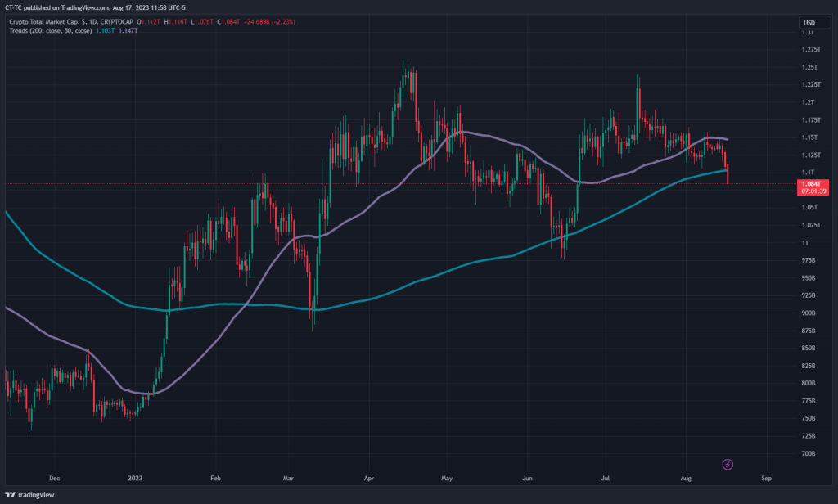Click the purple lightning bolt event icon
This screenshot has width=838, height=504.
point(728,465)
